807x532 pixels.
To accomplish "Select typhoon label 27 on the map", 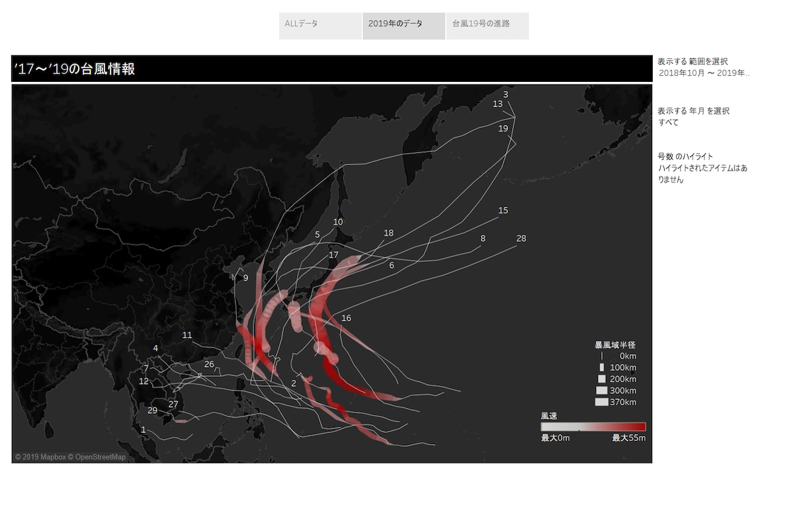I will [173, 404].
